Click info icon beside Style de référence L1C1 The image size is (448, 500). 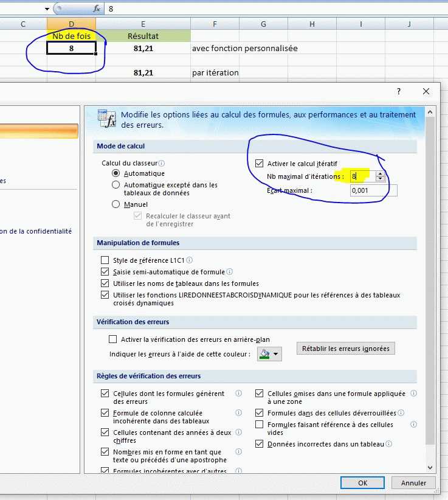point(189,260)
